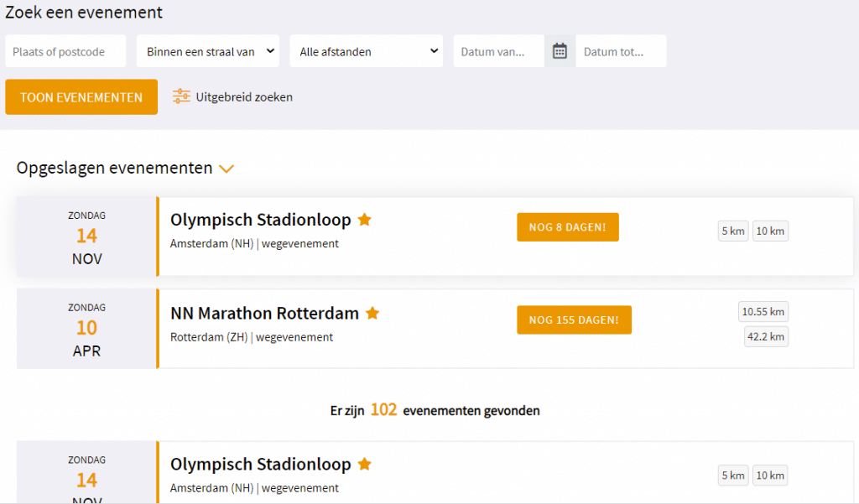
Task: Open the Binnen een straal van dropdown
Action: click(x=208, y=51)
